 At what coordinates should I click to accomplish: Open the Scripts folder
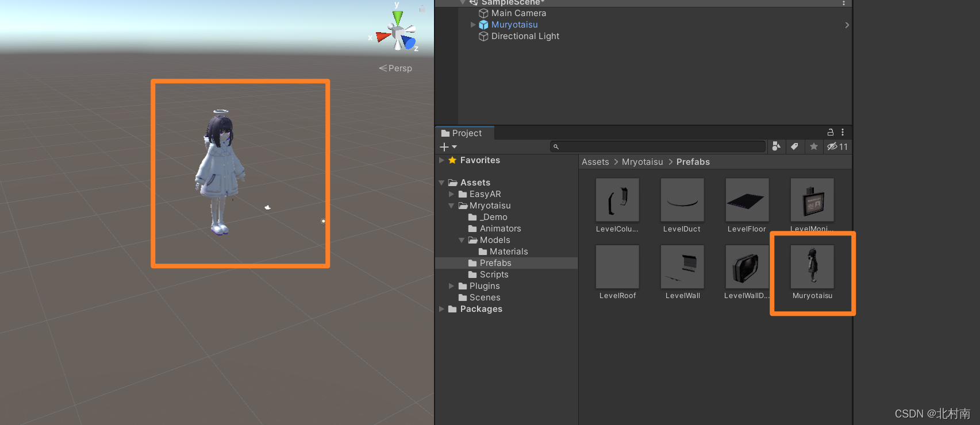point(494,275)
